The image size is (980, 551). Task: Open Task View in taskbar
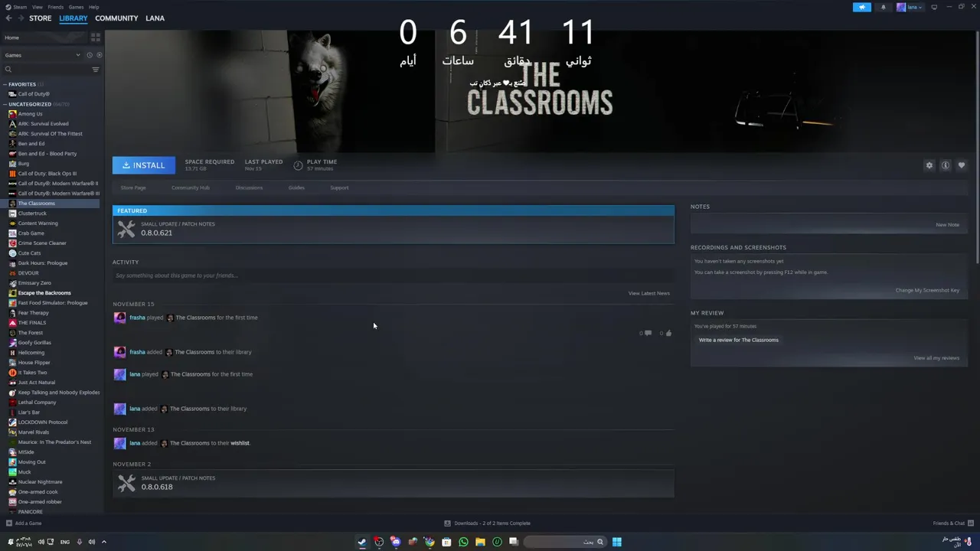pyautogui.click(x=514, y=542)
